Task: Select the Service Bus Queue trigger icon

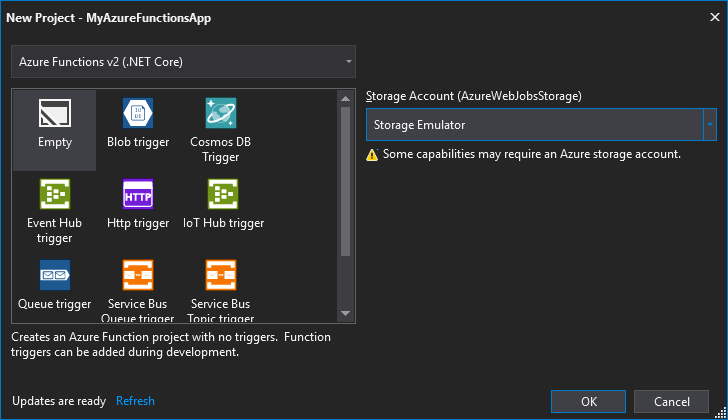Action: coord(138,275)
